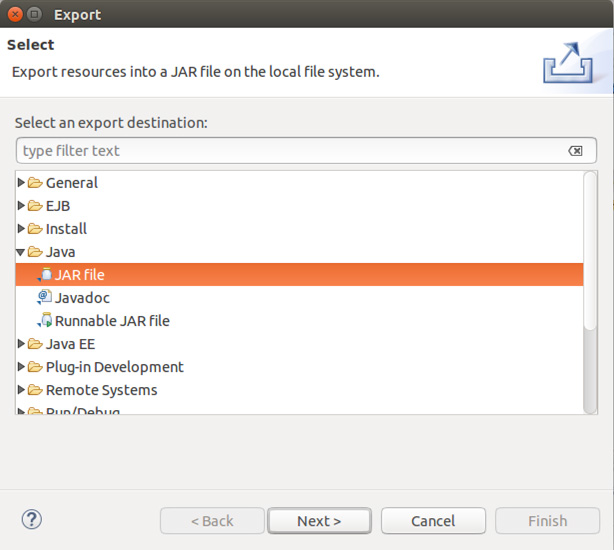Click the Plug-in Development folder icon
This screenshot has width=614, height=550.
pyautogui.click(x=35, y=367)
